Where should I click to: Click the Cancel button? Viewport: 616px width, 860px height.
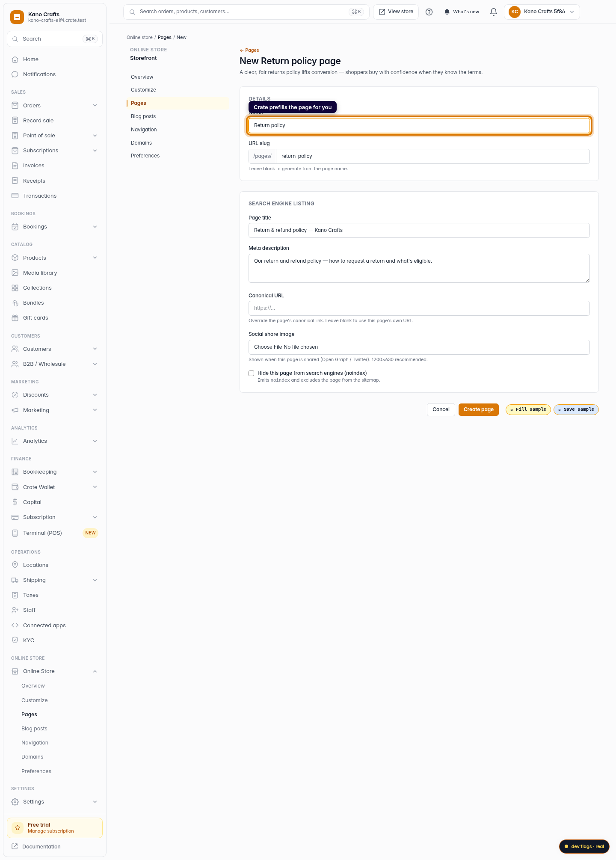tap(441, 409)
